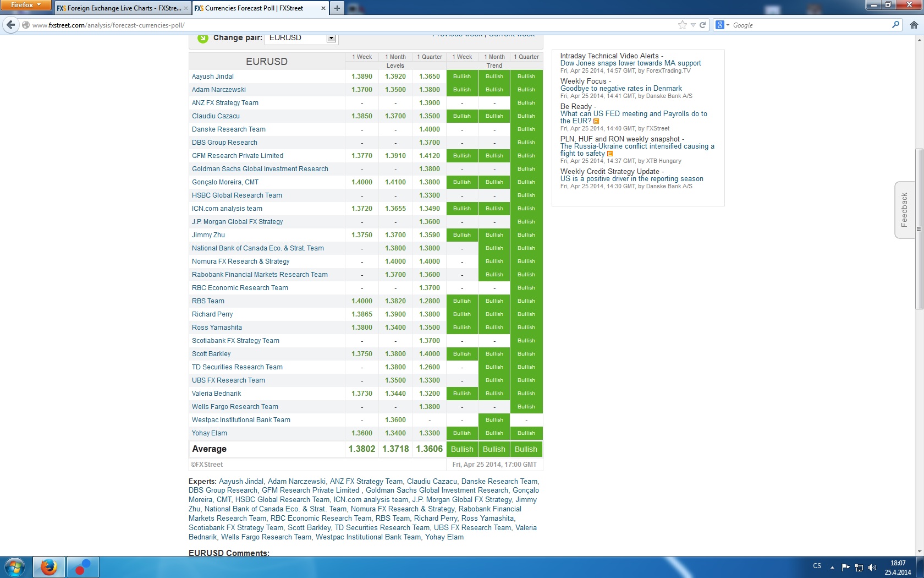Open Dow Jones snaps lower article
The height and width of the screenshot is (578, 924).
(630, 63)
